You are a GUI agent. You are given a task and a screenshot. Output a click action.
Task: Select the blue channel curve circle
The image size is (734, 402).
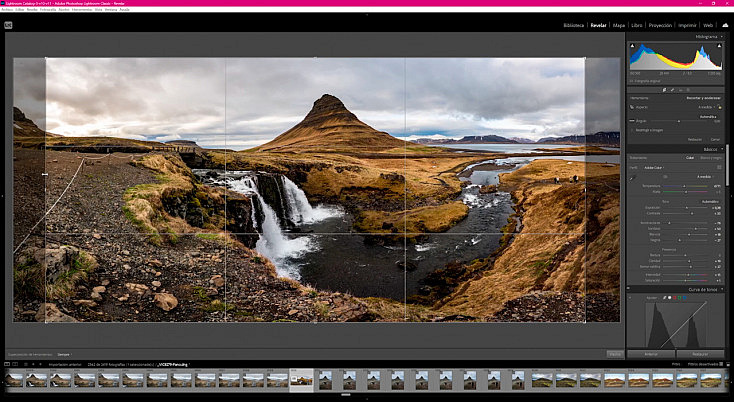coord(684,298)
